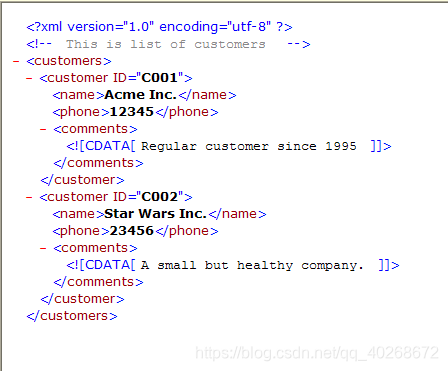This screenshot has height=371, width=448.
Task: Click the closing </comments> tag under 'healthy company'
Action: 98,282
